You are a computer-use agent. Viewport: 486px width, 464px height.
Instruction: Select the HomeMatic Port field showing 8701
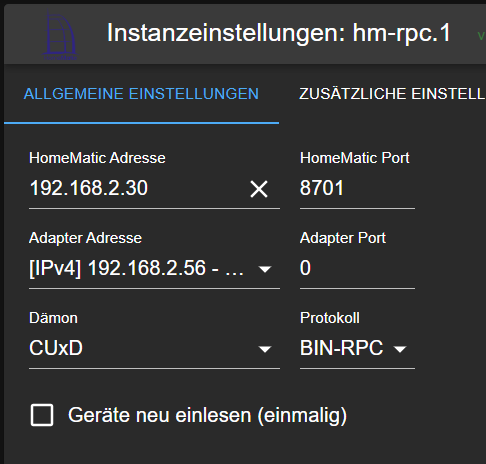(357, 188)
